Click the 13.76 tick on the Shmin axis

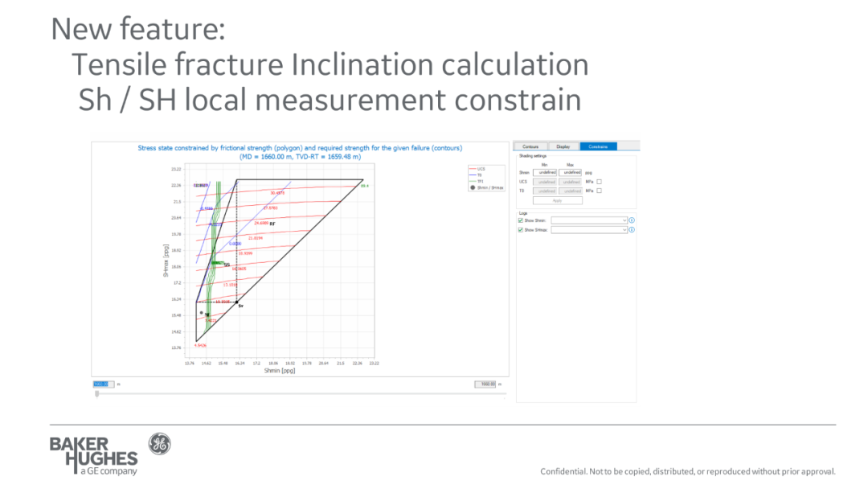point(190,364)
